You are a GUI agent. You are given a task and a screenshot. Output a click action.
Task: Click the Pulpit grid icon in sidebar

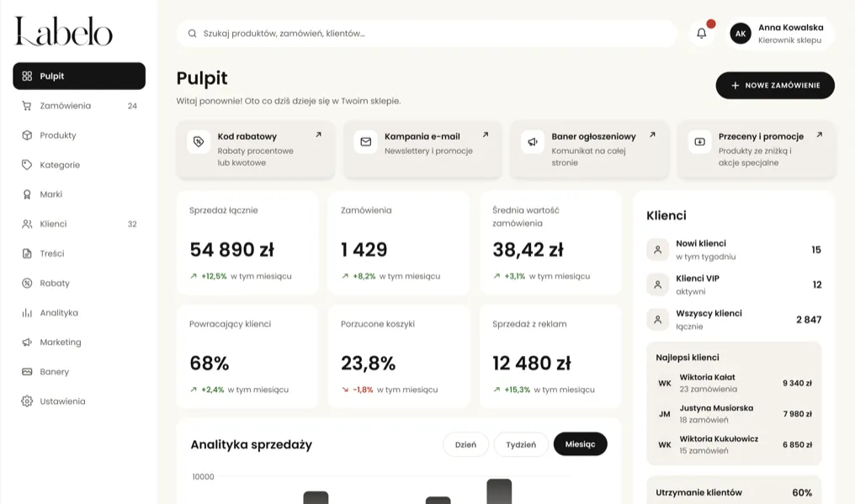tap(27, 76)
